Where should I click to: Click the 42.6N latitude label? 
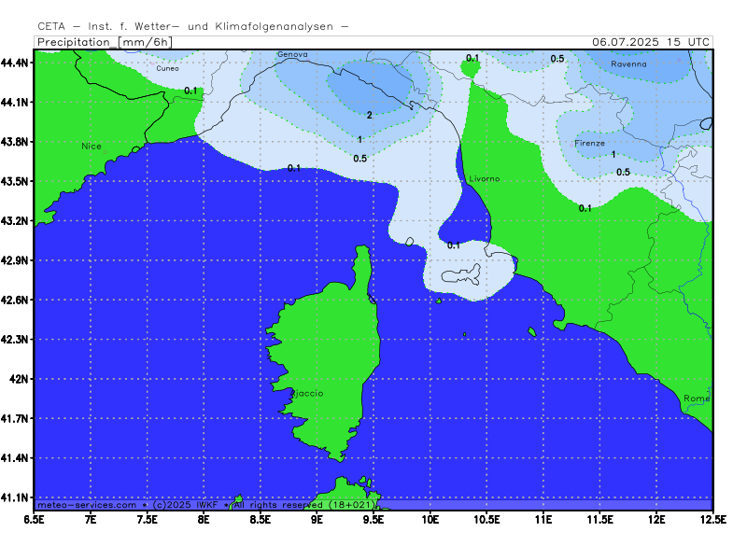pos(17,300)
